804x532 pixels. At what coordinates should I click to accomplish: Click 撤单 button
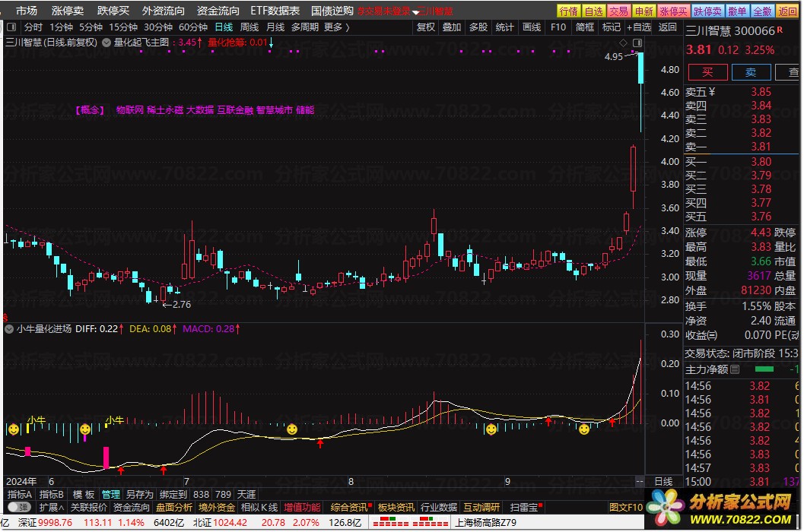tap(737, 11)
